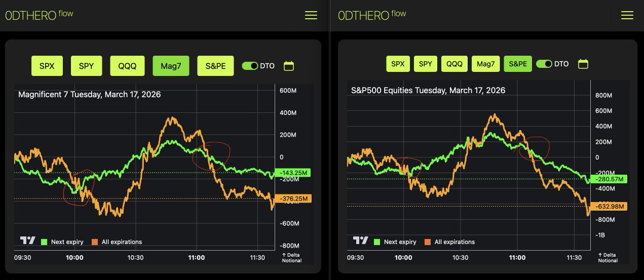Click Magnificent 7 Tuesday, March 17, 2026 title
The width and height of the screenshot is (644, 280).
[x=90, y=94]
